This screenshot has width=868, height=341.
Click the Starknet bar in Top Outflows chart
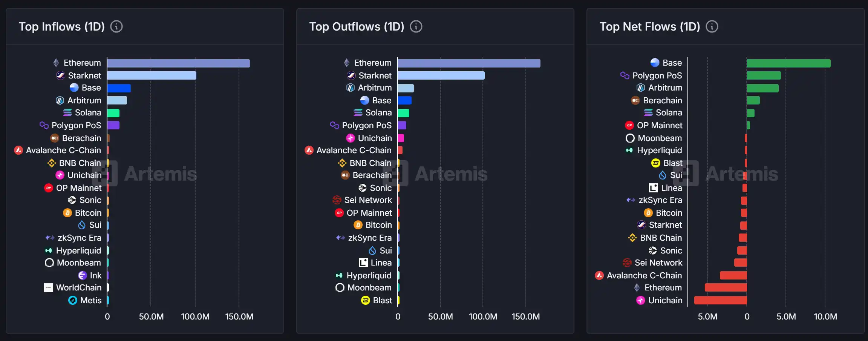[441, 75]
